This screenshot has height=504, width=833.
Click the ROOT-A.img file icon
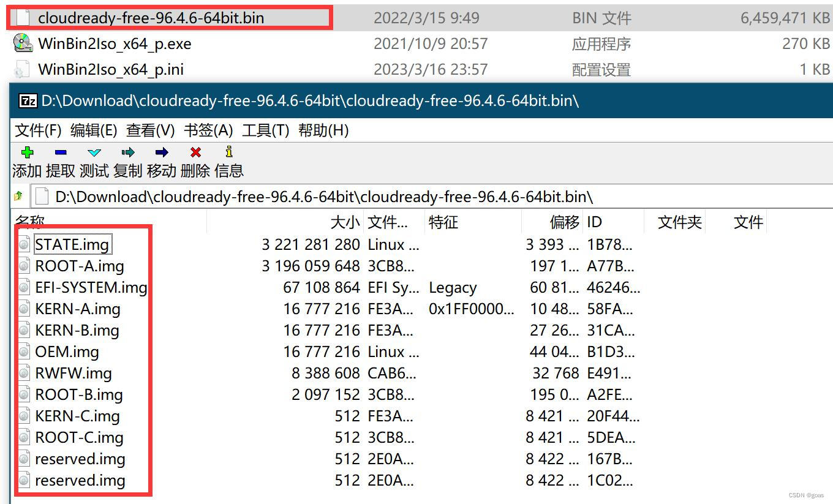24,266
